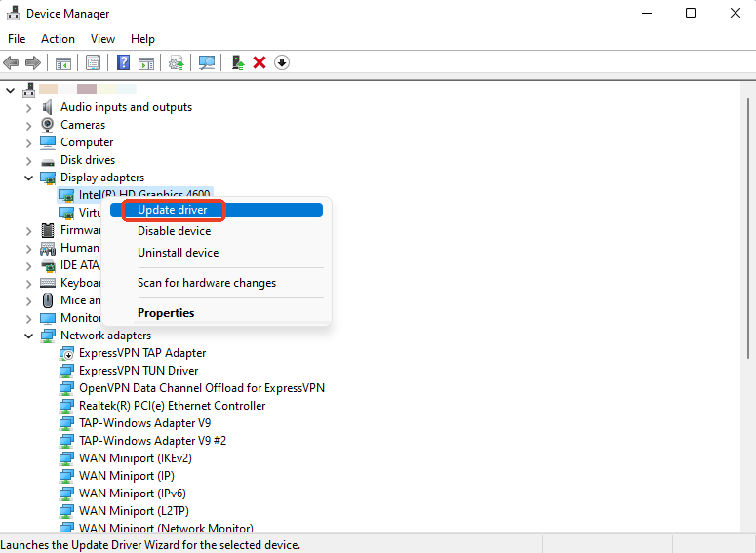756x553 pixels.
Task: Toggle the action pane toolbar icon
Action: coord(146,62)
